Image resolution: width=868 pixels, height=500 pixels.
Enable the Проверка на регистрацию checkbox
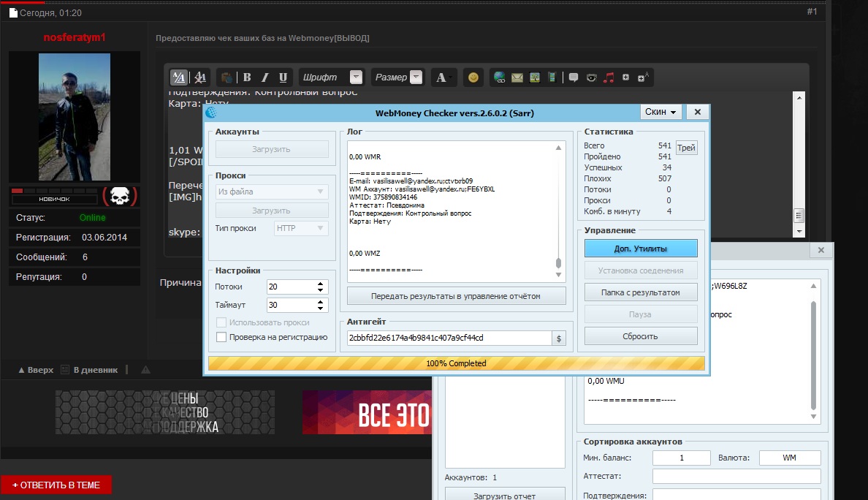click(221, 337)
